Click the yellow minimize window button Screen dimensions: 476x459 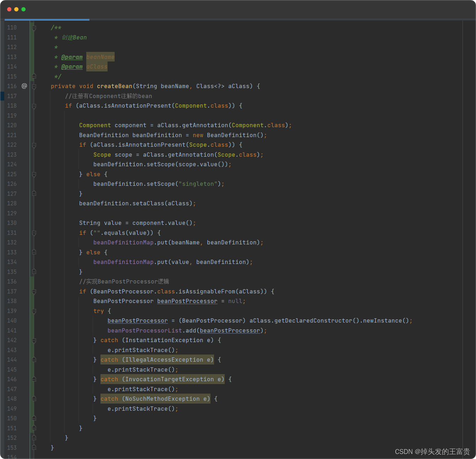tap(16, 9)
